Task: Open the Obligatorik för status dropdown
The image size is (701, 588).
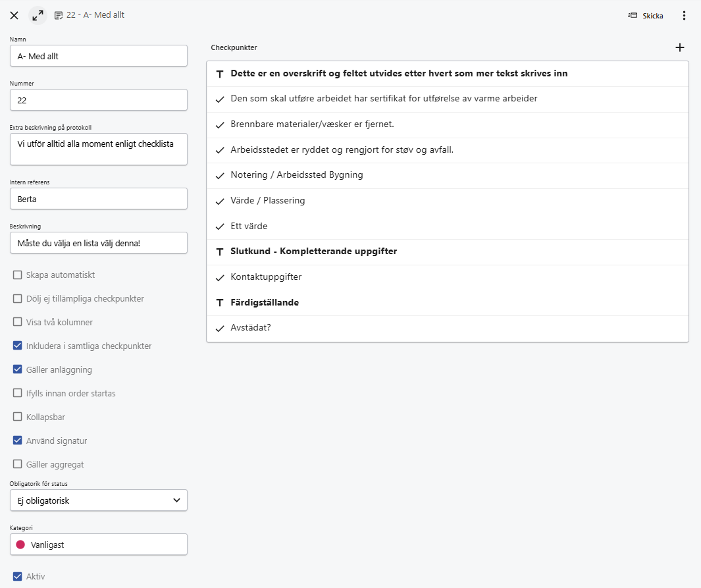Action: pos(99,500)
